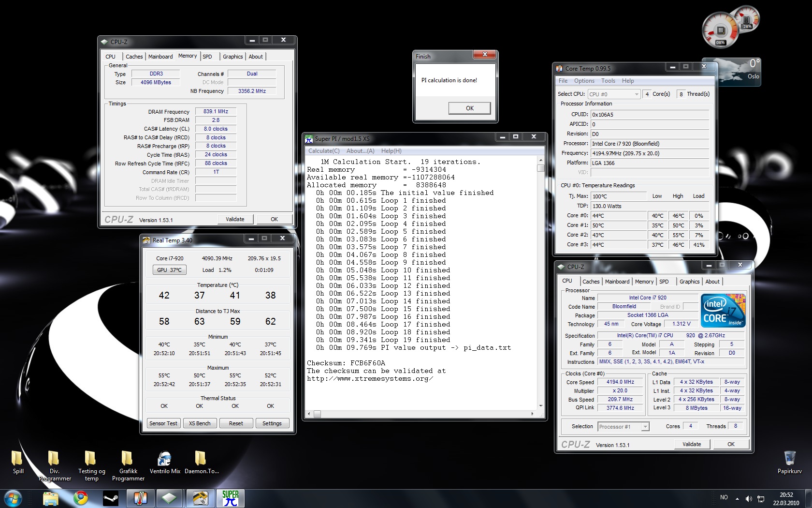Open Super PI Calculate(C) menu
812x508 pixels.
(324, 151)
